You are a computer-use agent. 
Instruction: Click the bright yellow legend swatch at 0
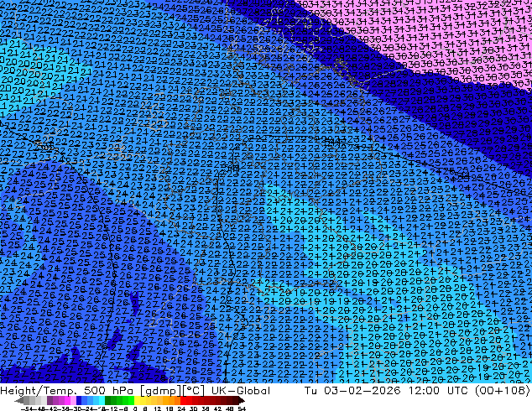(x=138, y=401)
